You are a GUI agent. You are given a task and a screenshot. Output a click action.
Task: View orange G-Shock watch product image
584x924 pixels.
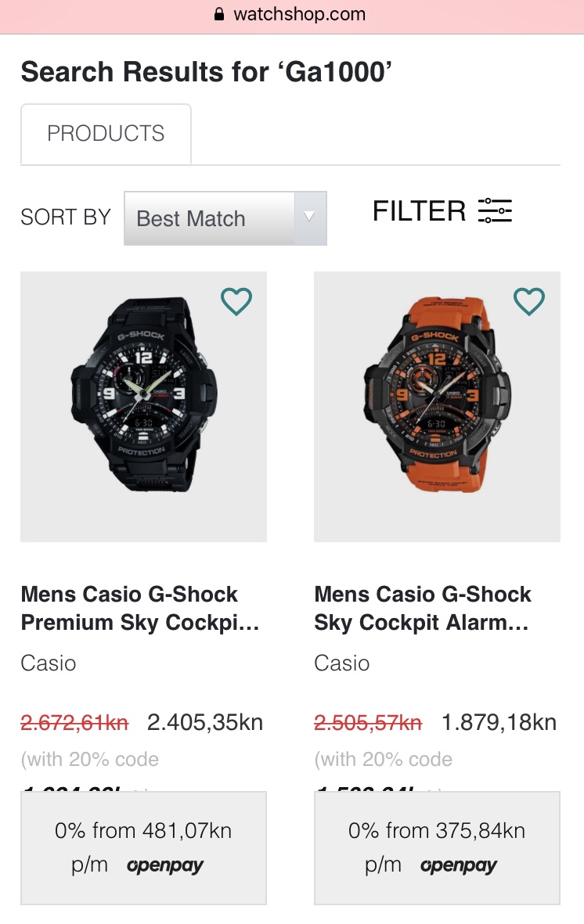(437, 406)
